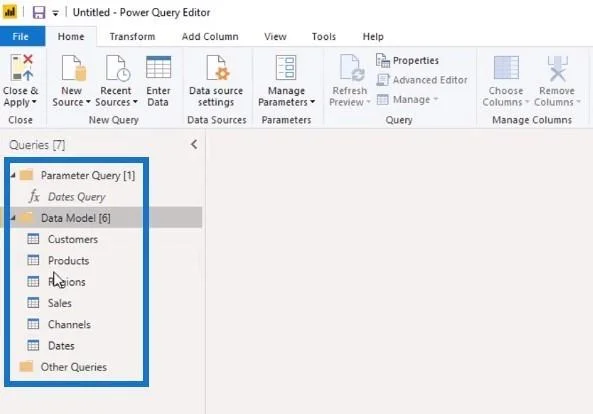The width and height of the screenshot is (593, 414).
Task: Collapse the Data Model folder group
Action: pyautogui.click(x=13, y=218)
